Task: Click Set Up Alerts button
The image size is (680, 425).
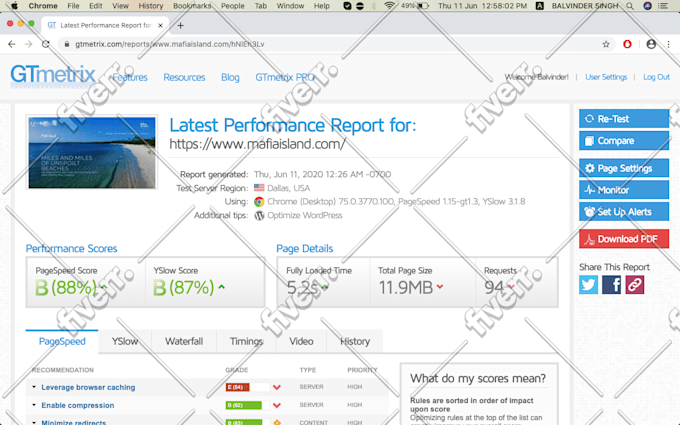Action: 624,212
